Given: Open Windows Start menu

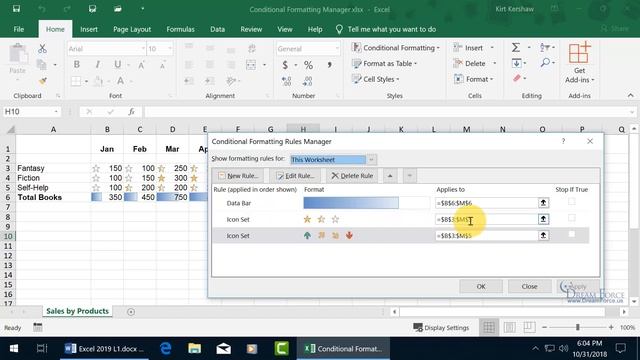Looking at the screenshot, I should tap(14, 349).
